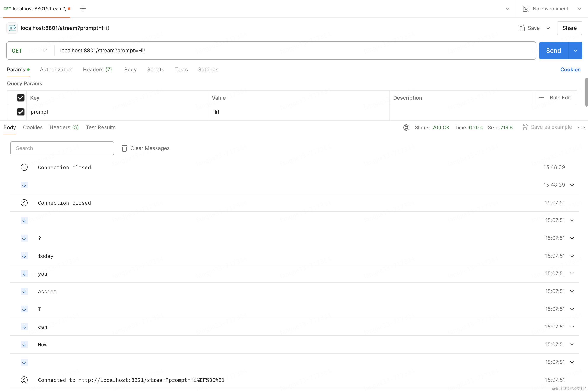Open the Test Results tab

pyautogui.click(x=100, y=127)
